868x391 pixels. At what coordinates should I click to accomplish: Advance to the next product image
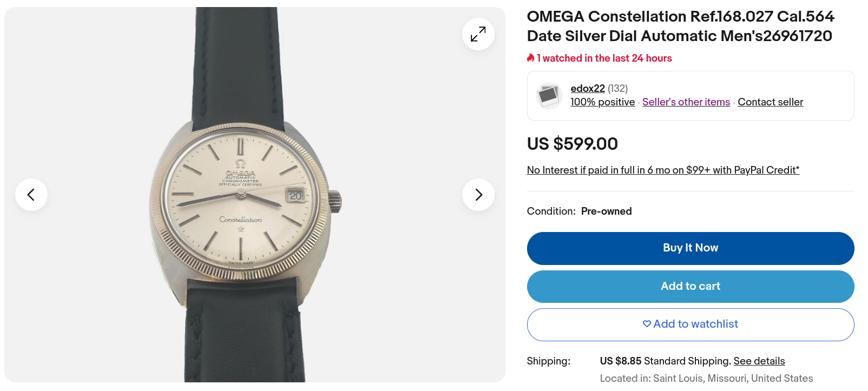coord(478,195)
